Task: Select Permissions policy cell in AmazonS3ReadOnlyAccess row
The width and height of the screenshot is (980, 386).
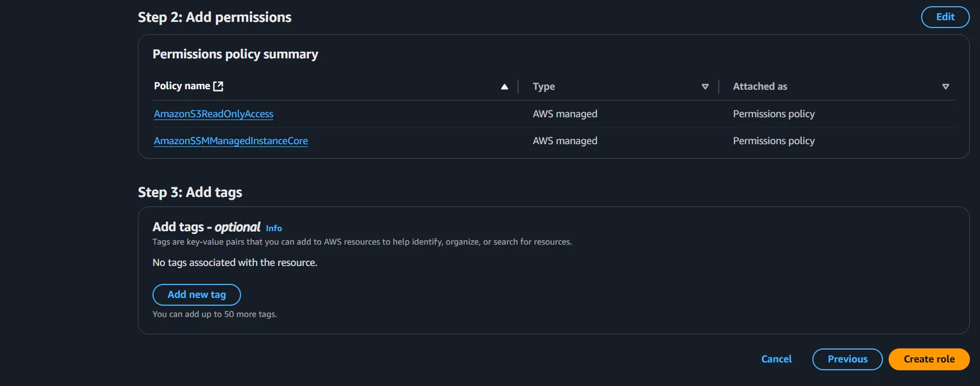Action: coord(774,114)
